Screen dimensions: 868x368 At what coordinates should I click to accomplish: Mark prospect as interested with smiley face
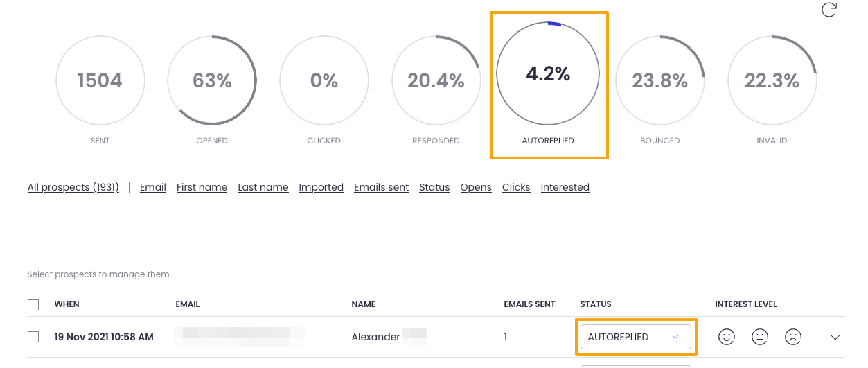tap(726, 337)
